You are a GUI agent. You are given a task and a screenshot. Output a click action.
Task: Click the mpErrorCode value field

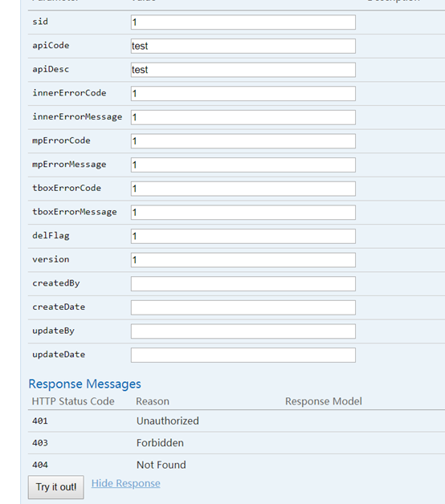(243, 141)
